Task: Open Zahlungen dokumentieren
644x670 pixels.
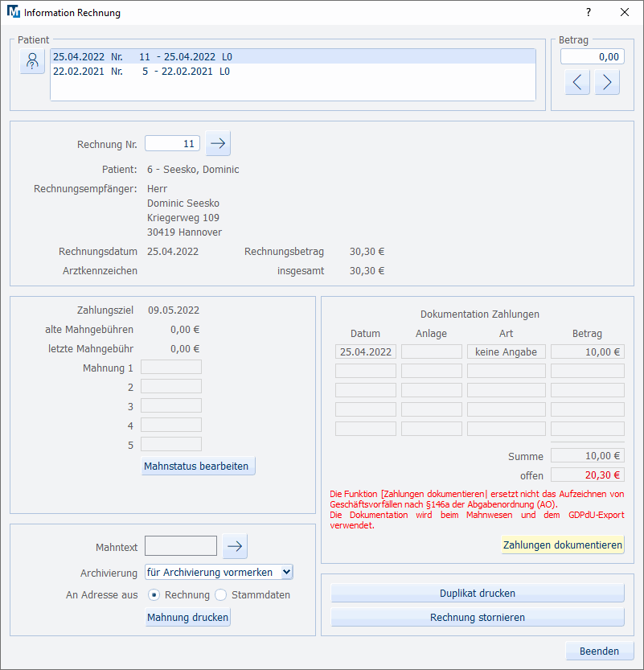Action: point(562,545)
